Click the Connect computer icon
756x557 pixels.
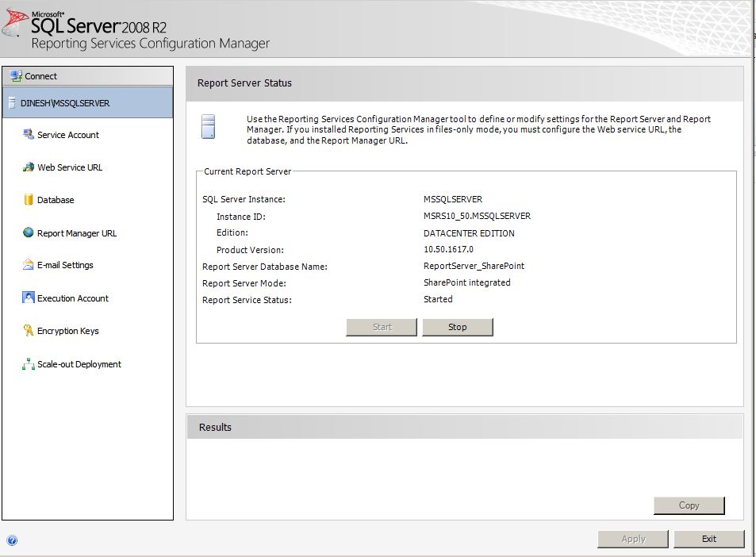click(x=17, y=75)
